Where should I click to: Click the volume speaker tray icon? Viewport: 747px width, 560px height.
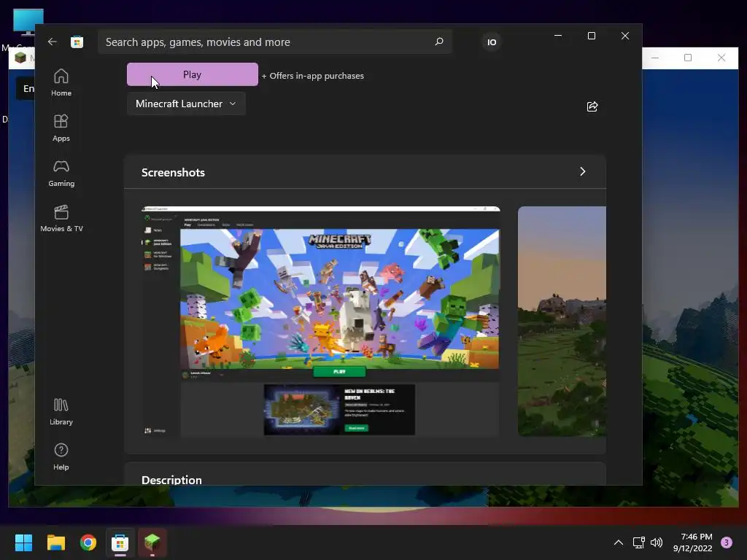point(657,542)
